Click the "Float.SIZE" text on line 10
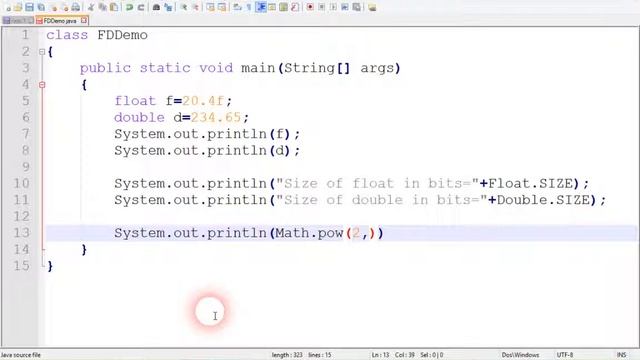The width and height of the screenshot is (640, 360). coord(531,183)
